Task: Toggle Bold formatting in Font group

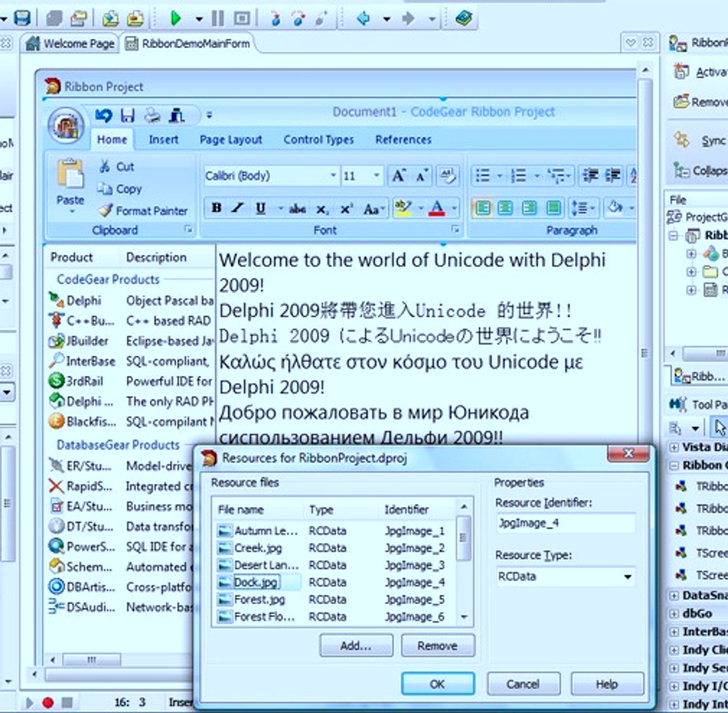Action: click(216, 208)
